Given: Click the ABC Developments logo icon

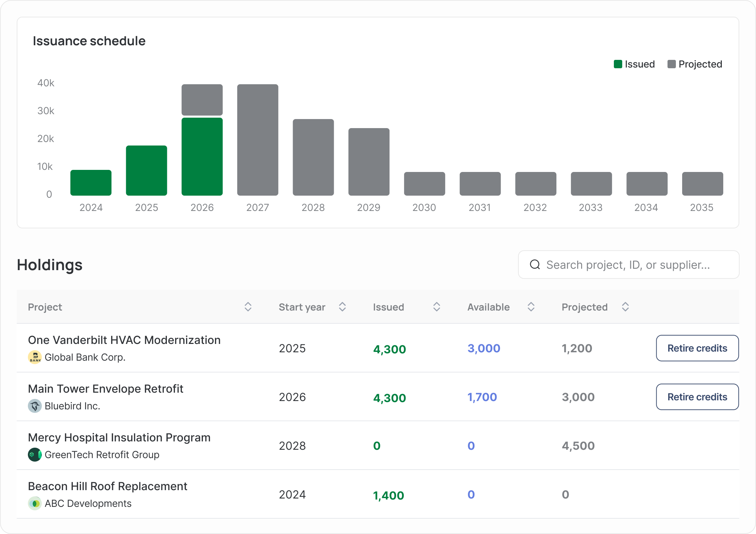Looking at the screenshot, I should (35, 503).
